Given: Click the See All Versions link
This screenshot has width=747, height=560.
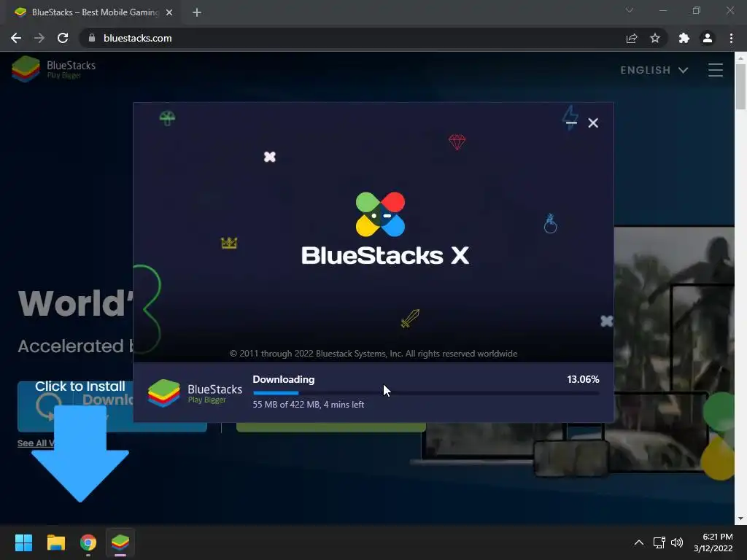Looking at the screenshot, I should pos(36,443).
